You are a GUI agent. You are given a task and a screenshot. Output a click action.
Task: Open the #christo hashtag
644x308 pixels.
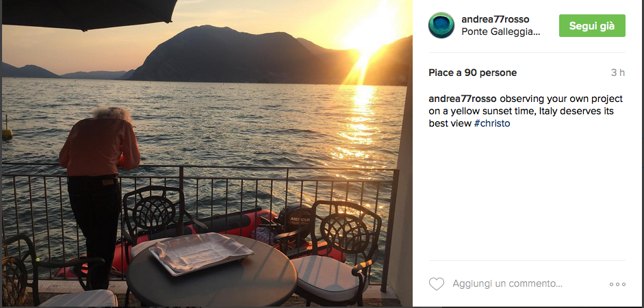[x=492, y=124]
